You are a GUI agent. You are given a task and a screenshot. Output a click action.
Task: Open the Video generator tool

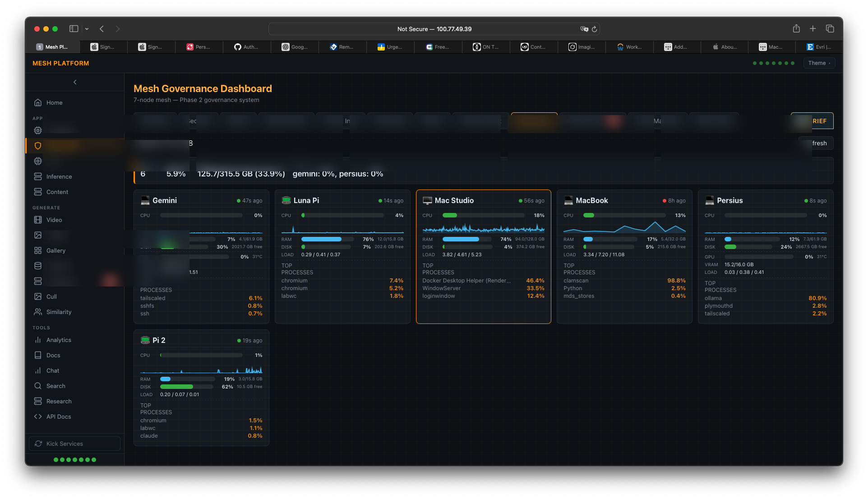(54, 220)
